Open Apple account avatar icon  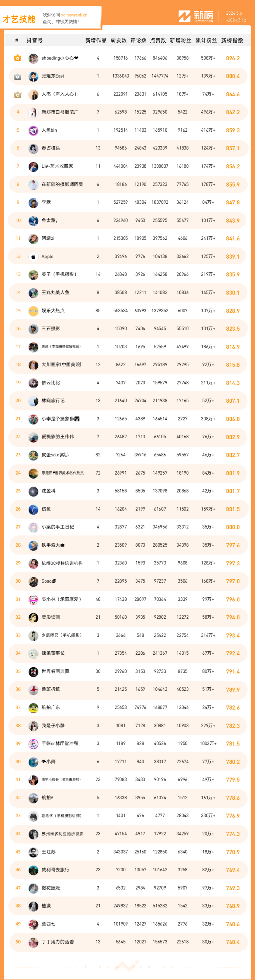(34, 257)
